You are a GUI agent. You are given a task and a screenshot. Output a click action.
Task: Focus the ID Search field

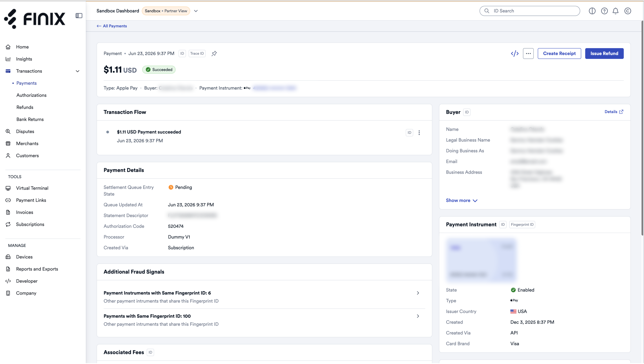(x=529, y=11)
